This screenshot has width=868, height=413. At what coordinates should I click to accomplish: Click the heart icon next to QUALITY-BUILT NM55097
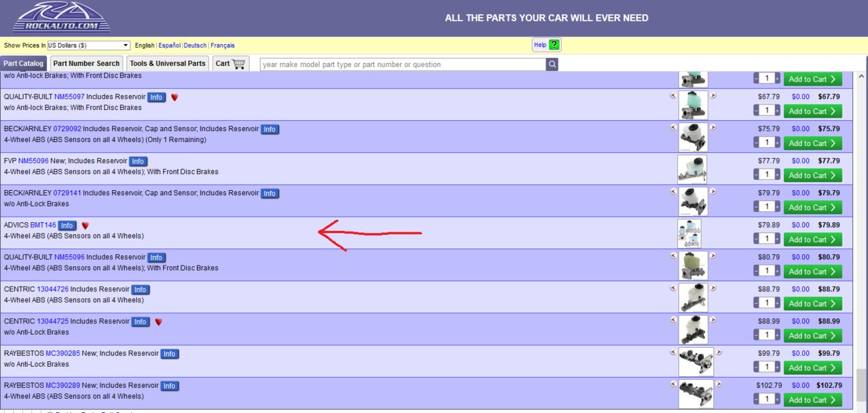(174, 97)
